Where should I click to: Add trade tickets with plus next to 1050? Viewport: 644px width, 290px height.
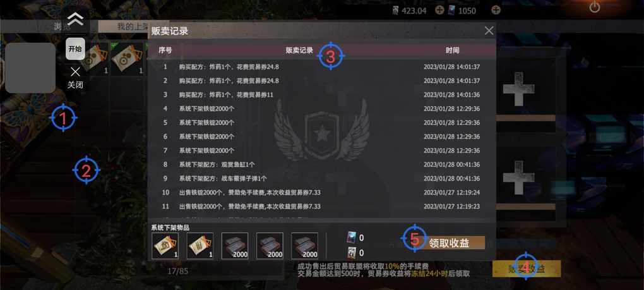pyautogui.click(x=496, y=10)
